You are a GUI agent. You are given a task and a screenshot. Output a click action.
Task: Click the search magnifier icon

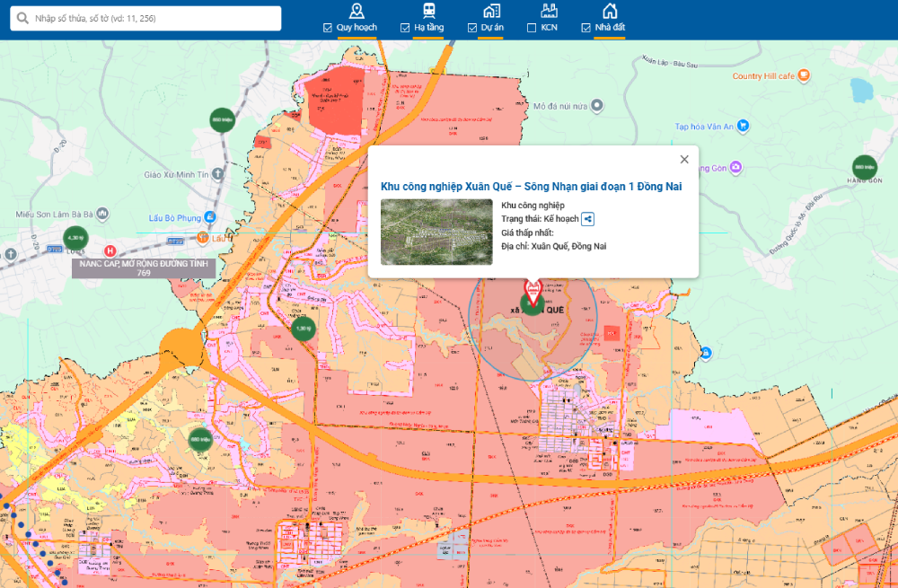point(22,19)
